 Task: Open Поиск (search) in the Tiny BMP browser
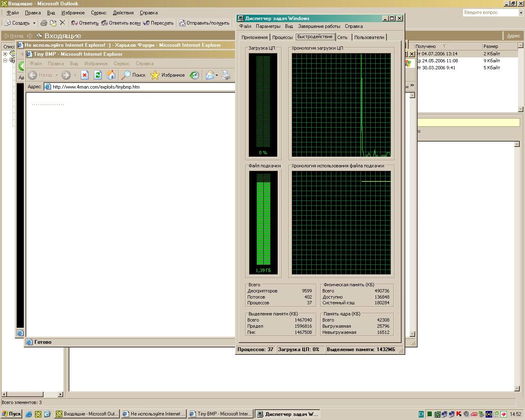(x=134, y=75)
